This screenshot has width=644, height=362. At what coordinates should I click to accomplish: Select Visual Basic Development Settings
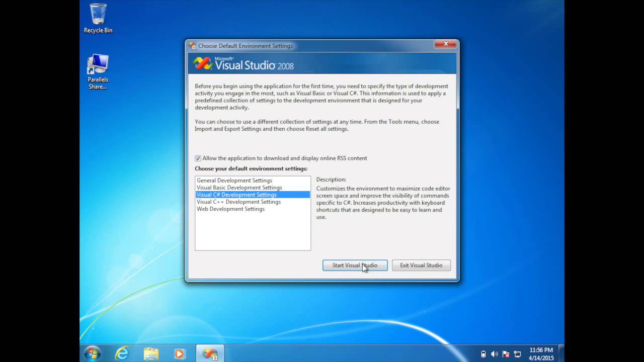253,188
